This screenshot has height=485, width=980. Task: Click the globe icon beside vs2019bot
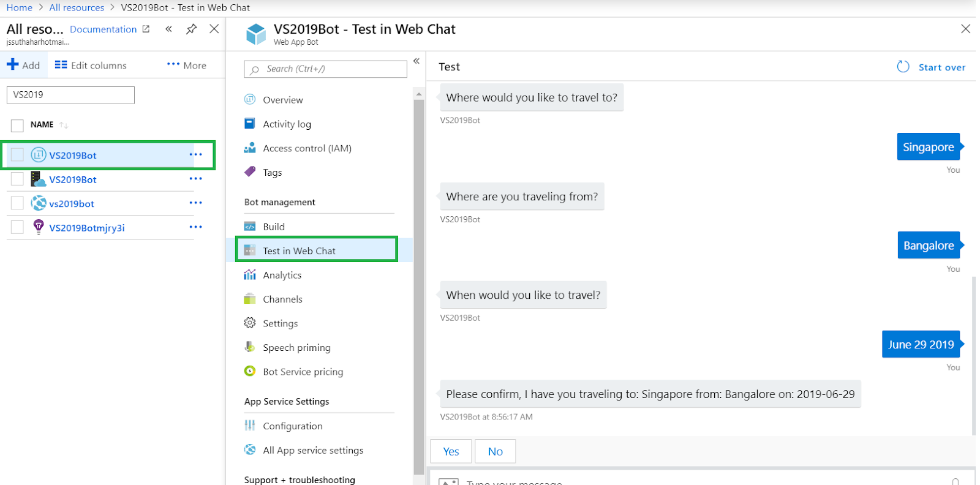pyautogui.click(x=39, y=203)
